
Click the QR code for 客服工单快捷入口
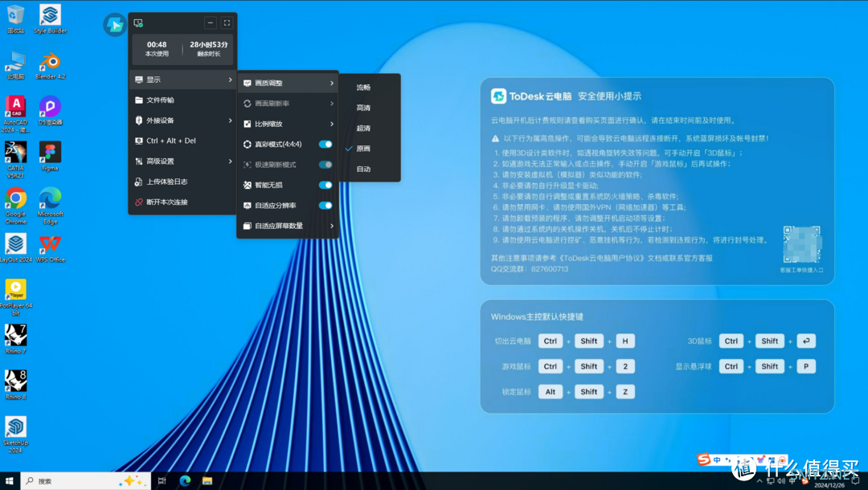click(x=801, y=244)
